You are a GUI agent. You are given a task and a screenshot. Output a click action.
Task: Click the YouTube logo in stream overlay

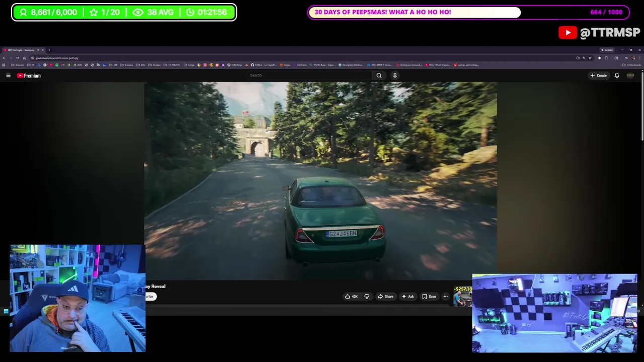[568, 33]
